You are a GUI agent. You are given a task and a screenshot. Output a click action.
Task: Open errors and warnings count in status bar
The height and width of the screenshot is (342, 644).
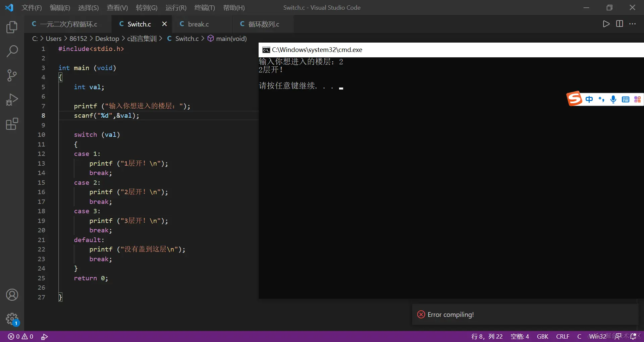pos(20,336)
